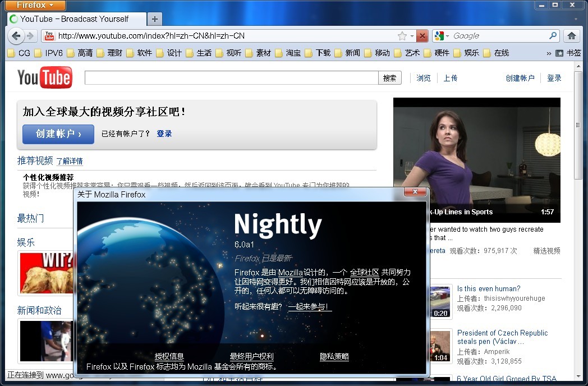The width and height of the screenshot is (588, 386).
Task: Open uploader thisiswhyyourehuge's channel link
Action: [514, 298]
